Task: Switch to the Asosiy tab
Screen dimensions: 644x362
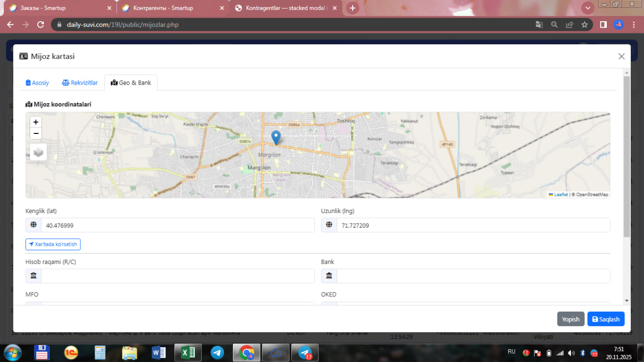Action: pos(38,83)
